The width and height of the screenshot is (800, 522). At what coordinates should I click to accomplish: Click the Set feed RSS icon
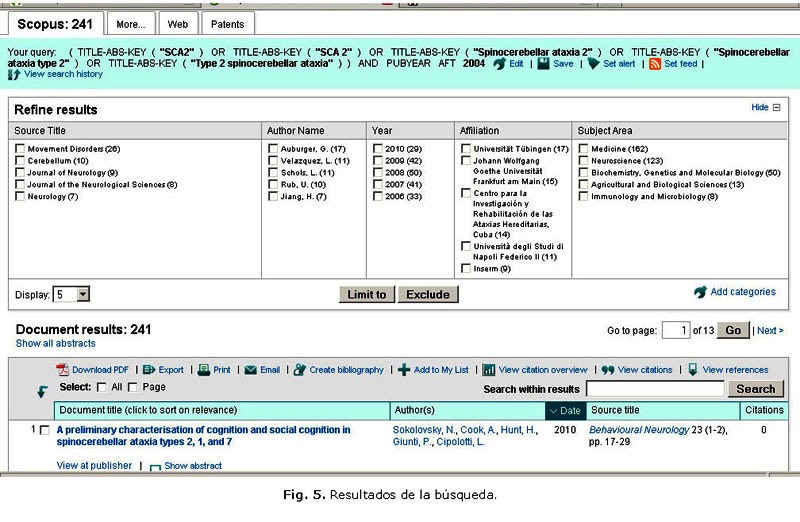pos(655,63)
